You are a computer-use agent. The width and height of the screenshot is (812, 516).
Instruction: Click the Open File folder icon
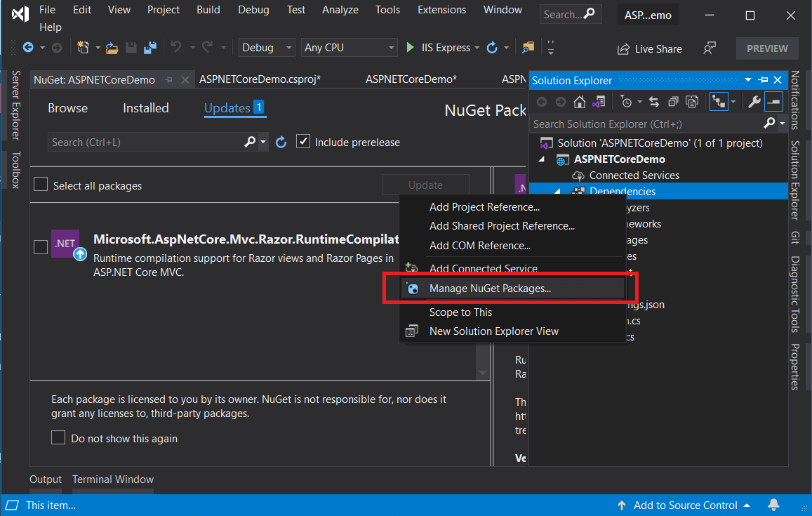point(112,48)
